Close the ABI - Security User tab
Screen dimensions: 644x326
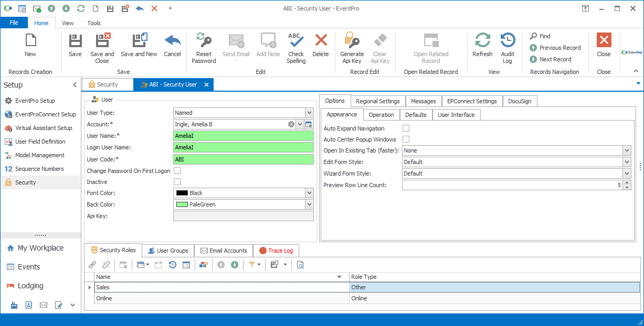(x=206, y=84)
